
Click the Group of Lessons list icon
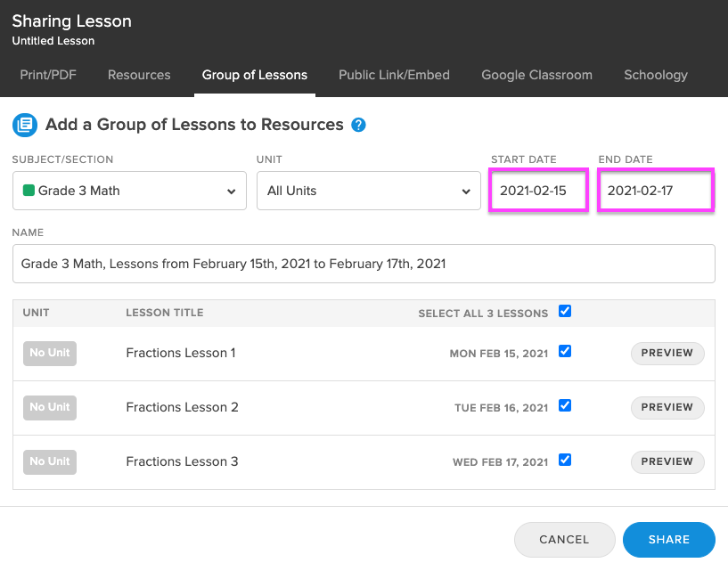(25, 125)
